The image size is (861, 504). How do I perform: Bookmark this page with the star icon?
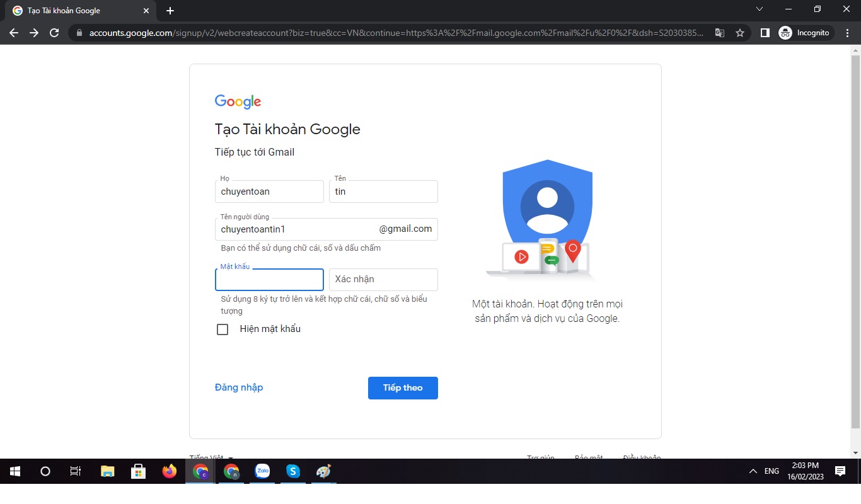740,33
